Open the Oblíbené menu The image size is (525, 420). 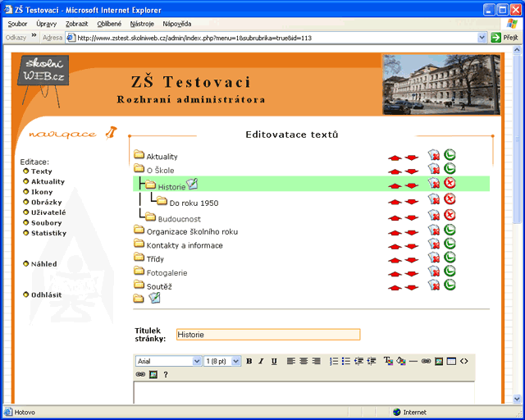coord(109,24)
